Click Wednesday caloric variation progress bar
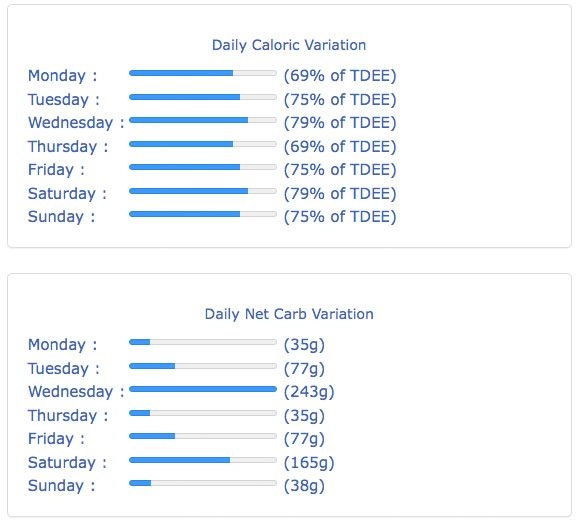Viewport: 581px width, 527px height. click(x=203, y=120)
